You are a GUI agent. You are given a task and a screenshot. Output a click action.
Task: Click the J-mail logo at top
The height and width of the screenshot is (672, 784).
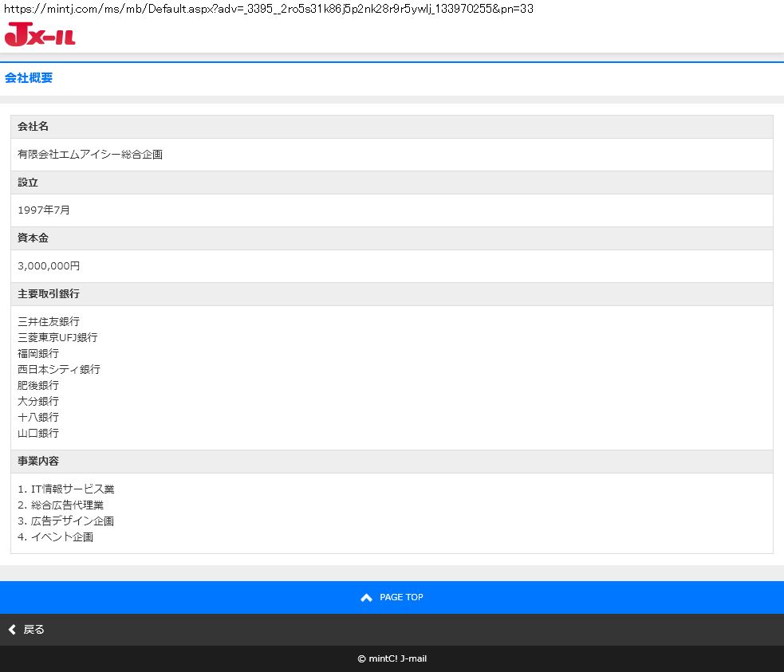(40, 35)
